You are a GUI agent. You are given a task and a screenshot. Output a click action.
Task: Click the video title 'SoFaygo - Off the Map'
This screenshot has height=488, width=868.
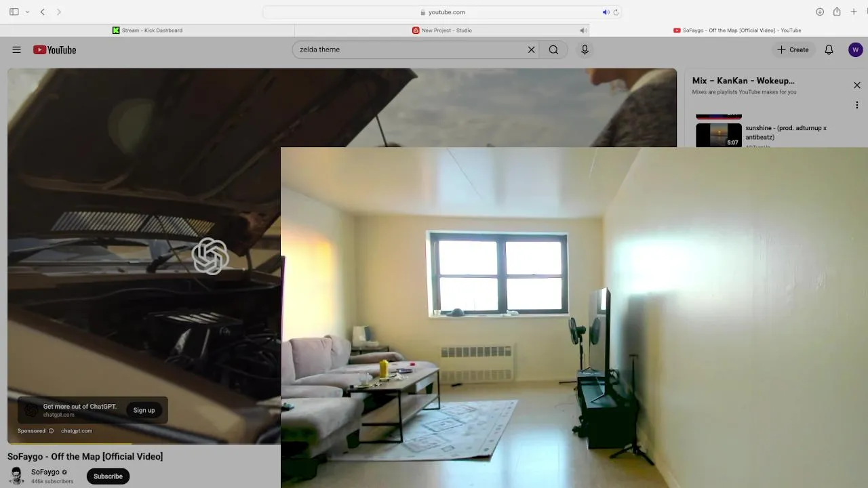tap(85, 457)
